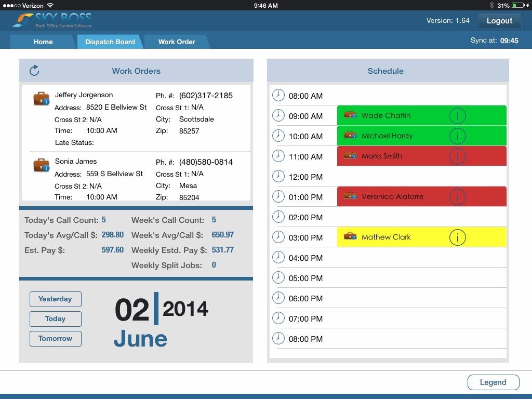Tap the info icon for Mathew Clark
Viewport: 532px width, 399px height.
tap(457, 237)
